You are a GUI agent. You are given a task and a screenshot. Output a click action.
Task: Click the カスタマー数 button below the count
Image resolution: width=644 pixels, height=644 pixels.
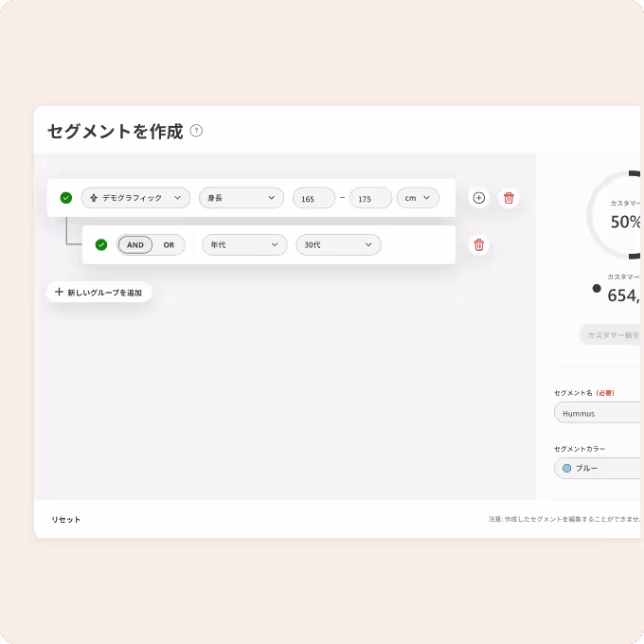[611, 334]
